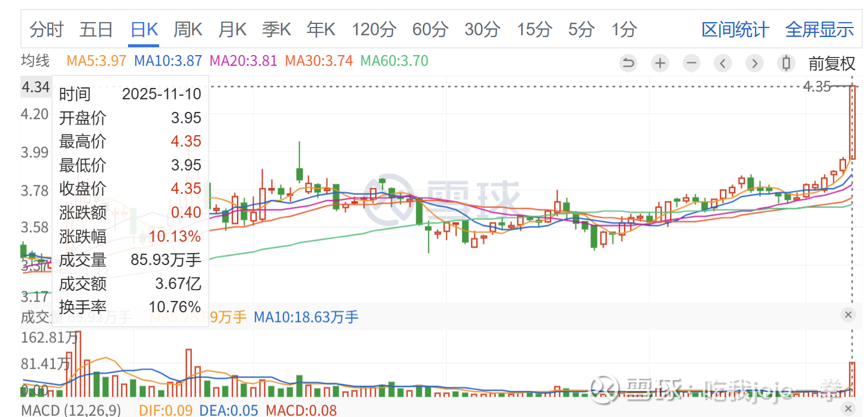
Task: Click the 最高价 4.35 row
Action: pos(130,141)
